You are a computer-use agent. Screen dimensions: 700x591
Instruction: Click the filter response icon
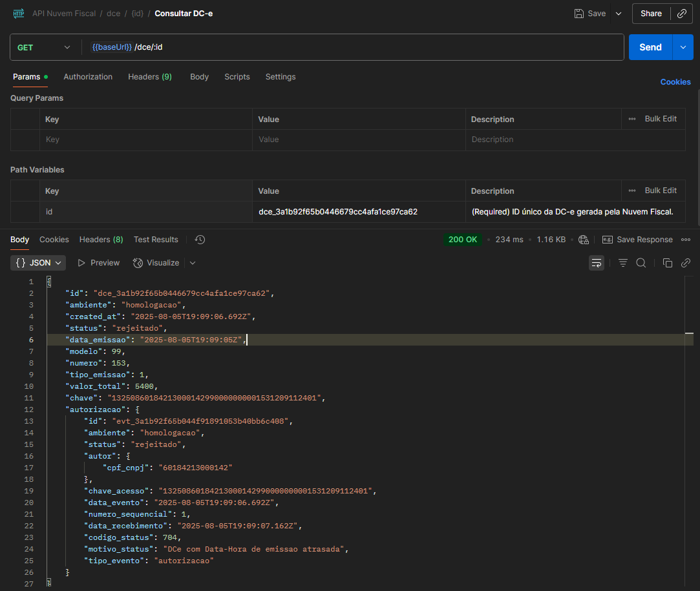623,263
